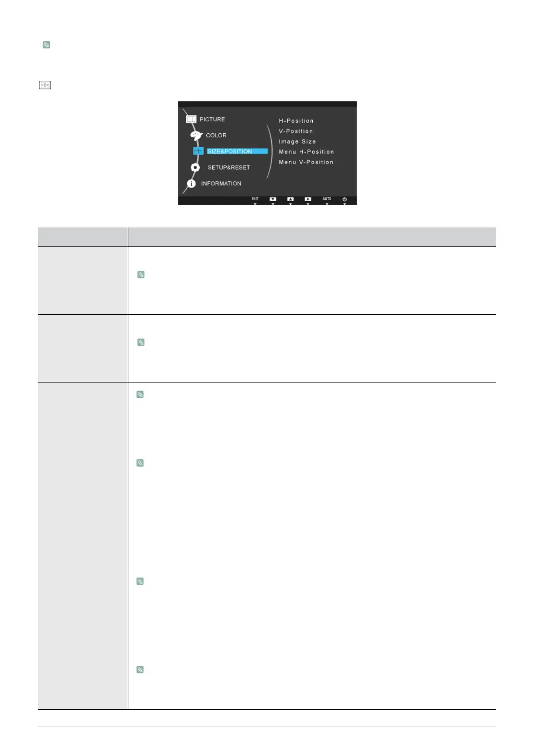This screenshot has height=756, width=534.
Task: Click the down arrow button in OSD bar
Action: [273, 199]
